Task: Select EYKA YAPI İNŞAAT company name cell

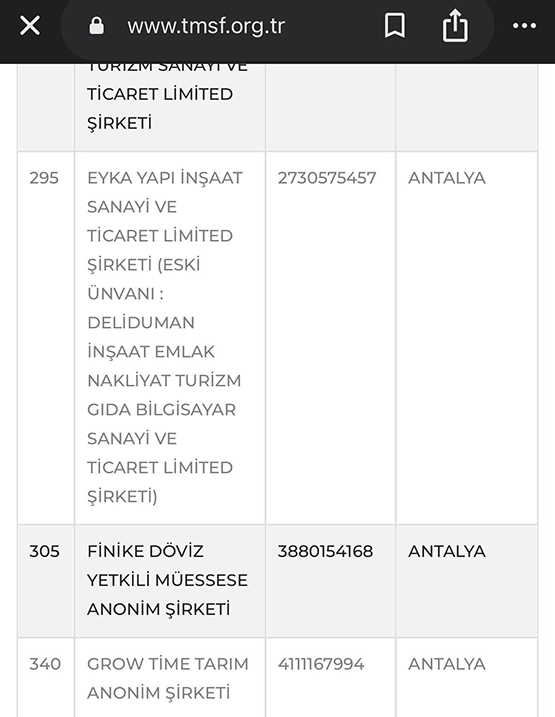Action: pyautogui.click(x=170, y=338)
